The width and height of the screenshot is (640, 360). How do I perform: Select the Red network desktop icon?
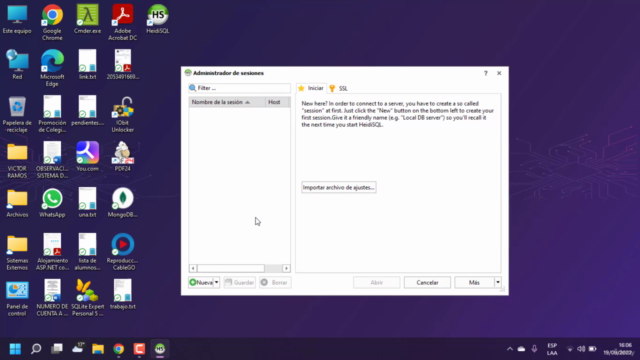coord(17,64)
